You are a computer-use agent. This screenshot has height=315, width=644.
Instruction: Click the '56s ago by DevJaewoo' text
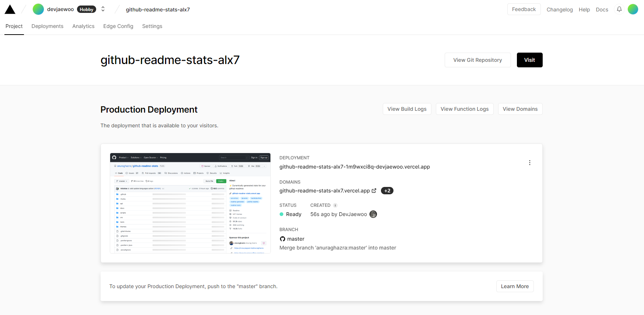[339, 214]
